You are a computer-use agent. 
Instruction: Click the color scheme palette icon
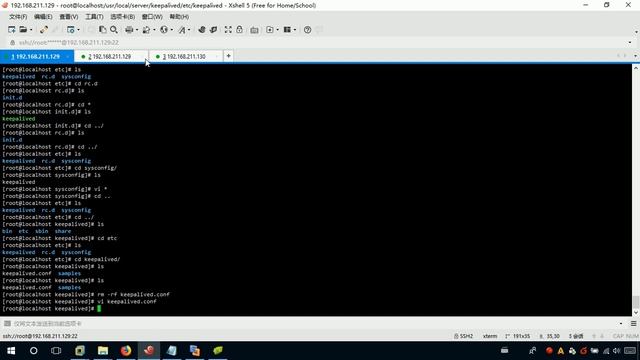coord(146,30)
